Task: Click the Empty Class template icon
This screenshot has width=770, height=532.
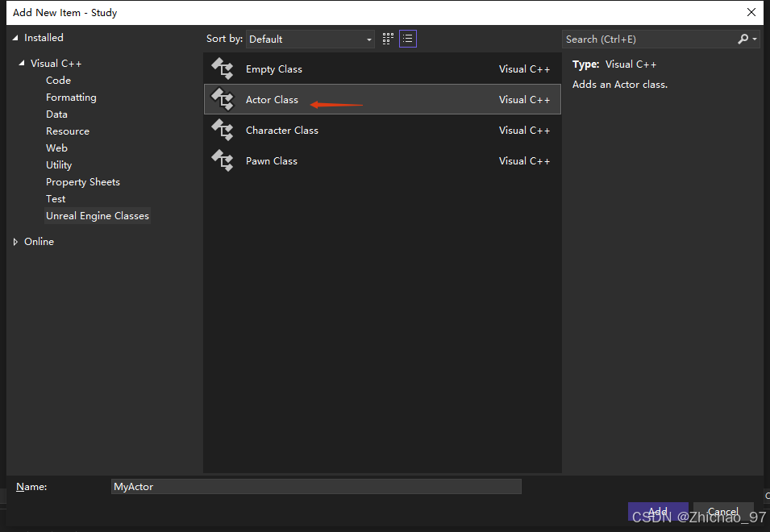Action: (x=222, y=69)
